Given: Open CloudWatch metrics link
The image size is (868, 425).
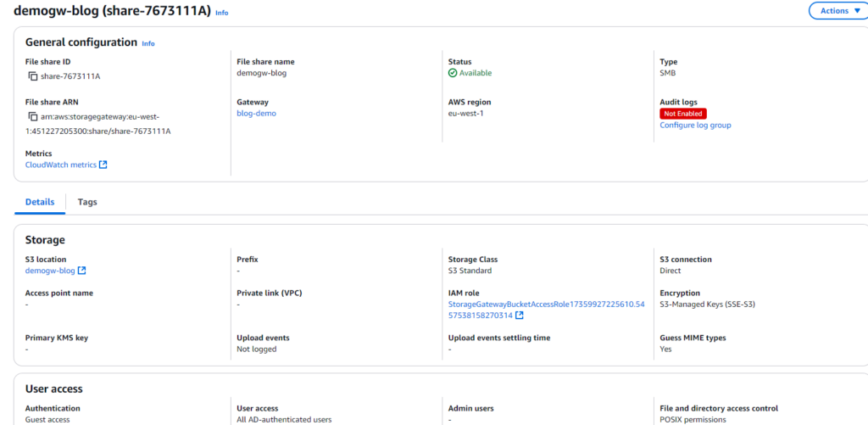Looking at the screenshot, I should point(61,165).
